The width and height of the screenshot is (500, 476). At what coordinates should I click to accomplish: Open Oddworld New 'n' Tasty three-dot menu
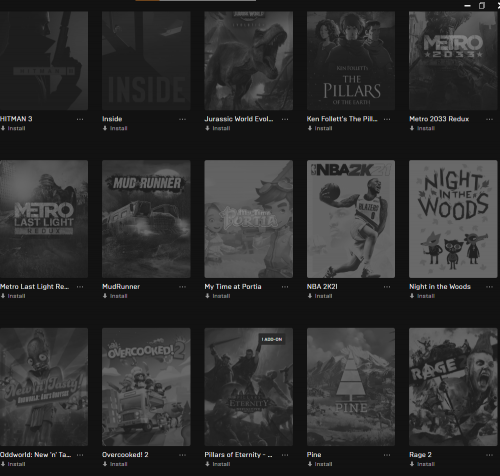click(80, 455)
